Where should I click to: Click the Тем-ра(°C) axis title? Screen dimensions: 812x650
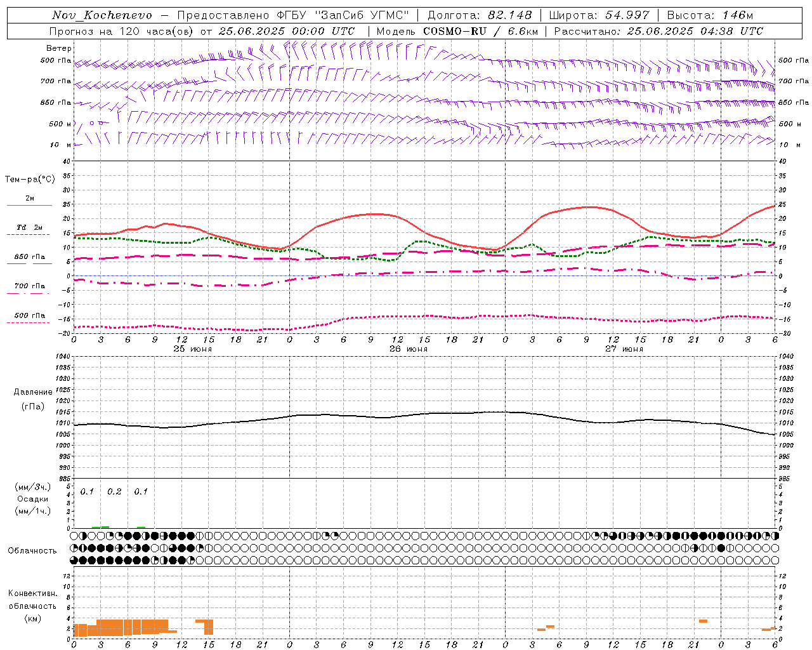pos(30,180)
